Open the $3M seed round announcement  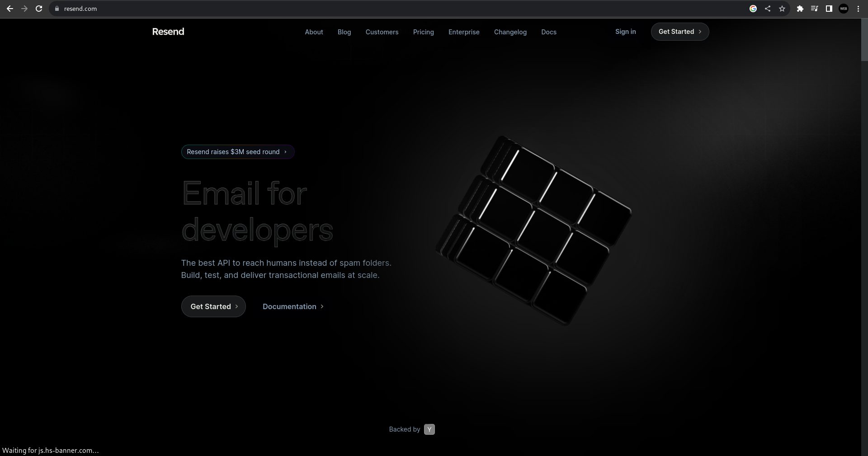[238, 152]
